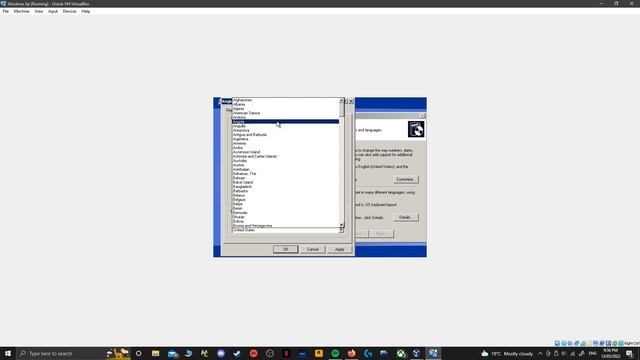Select Andorra in the country list
640x360 pixels.
pos(285,118)
